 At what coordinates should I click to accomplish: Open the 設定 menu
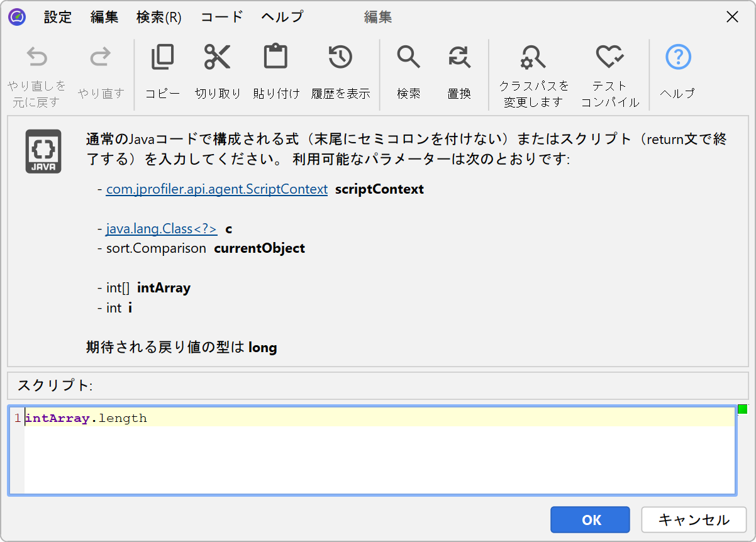pyautogui.click(x=58, y=17)
